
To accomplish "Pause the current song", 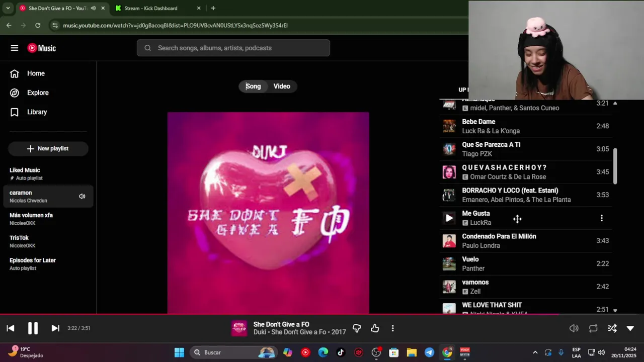I will tap(33, 328).
